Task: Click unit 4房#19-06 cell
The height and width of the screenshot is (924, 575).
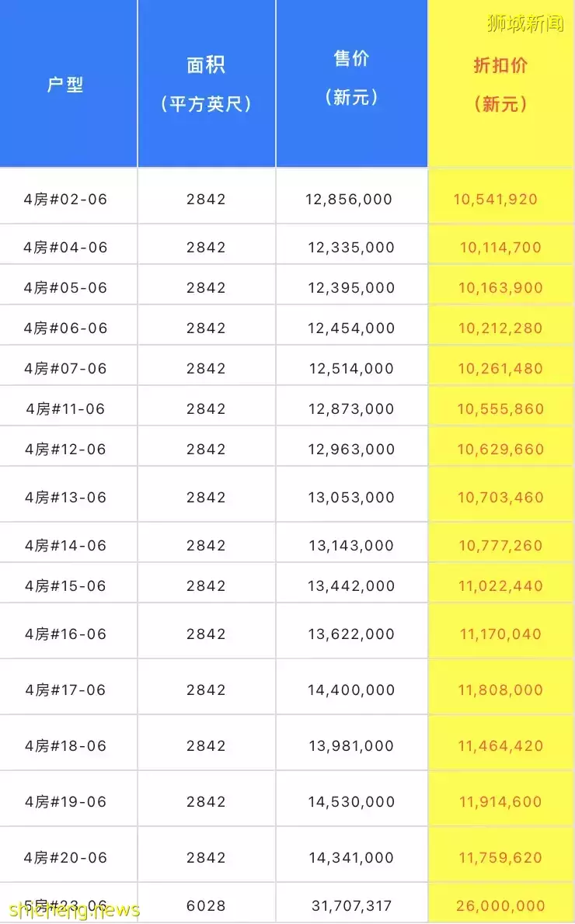Action: coord(65,802)
